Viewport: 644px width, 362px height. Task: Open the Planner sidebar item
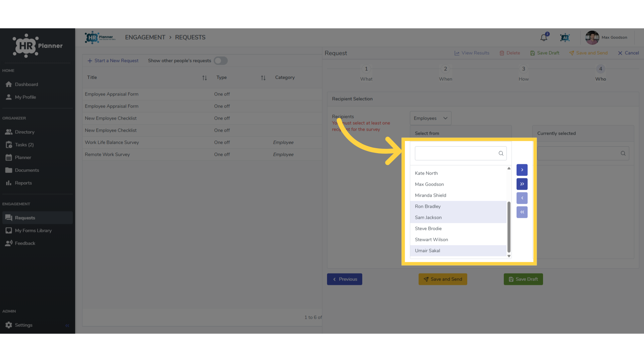coord(37,158)
